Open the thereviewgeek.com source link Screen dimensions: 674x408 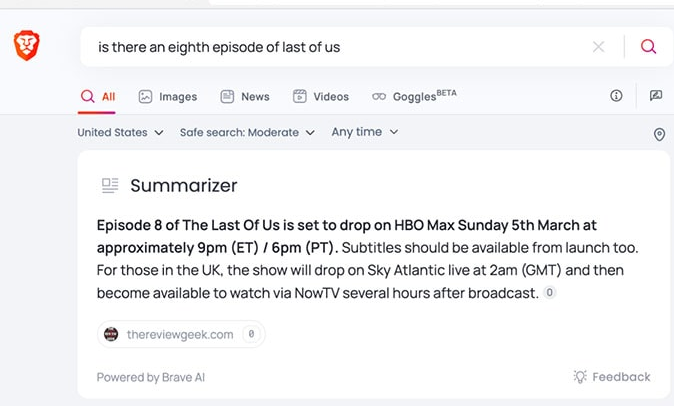click(180, 334)
